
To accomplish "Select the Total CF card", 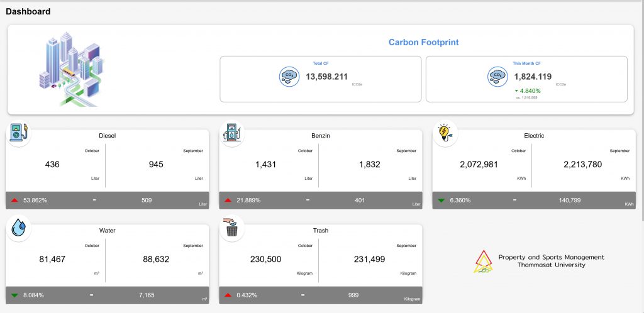I will (x=320, y=79).
